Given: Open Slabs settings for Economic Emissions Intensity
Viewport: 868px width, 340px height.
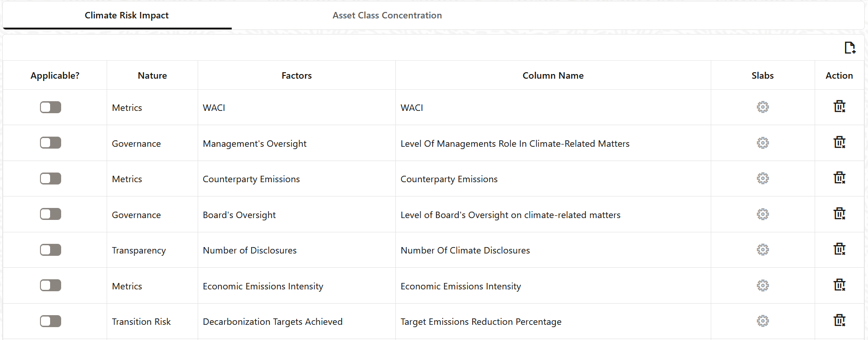Looking at the screenshot, I should (762, 285).
